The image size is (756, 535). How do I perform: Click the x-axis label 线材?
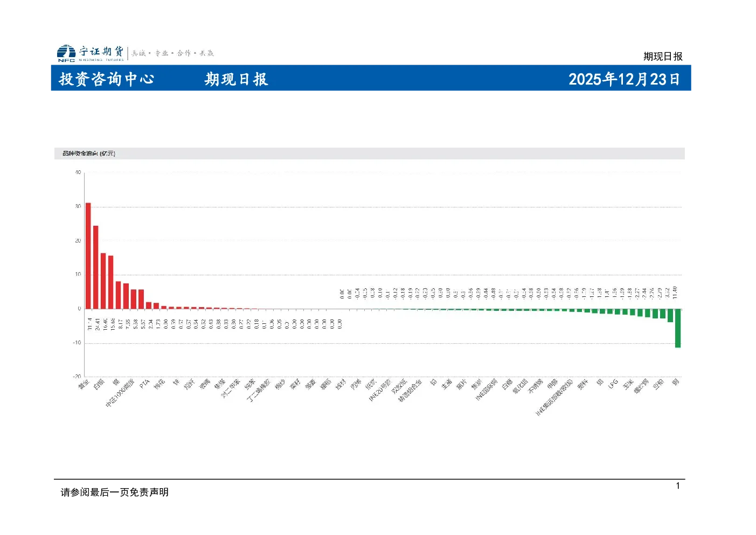click(x=340, y=385)
